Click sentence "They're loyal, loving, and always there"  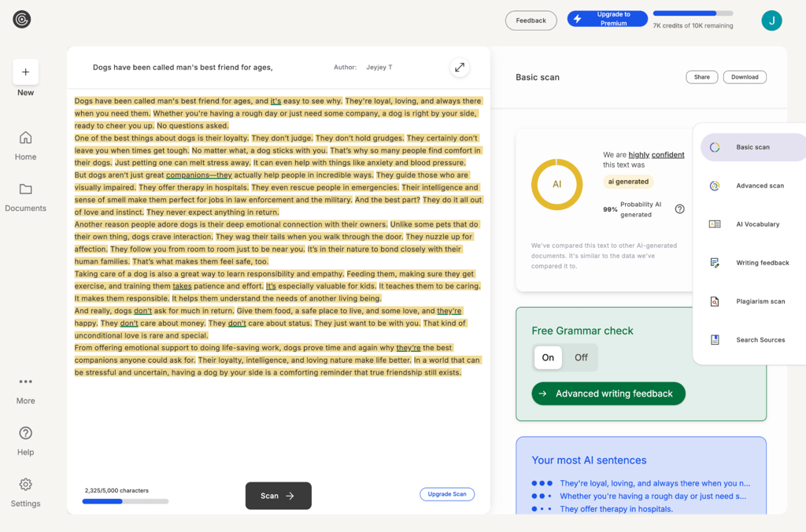coord(655,483)
